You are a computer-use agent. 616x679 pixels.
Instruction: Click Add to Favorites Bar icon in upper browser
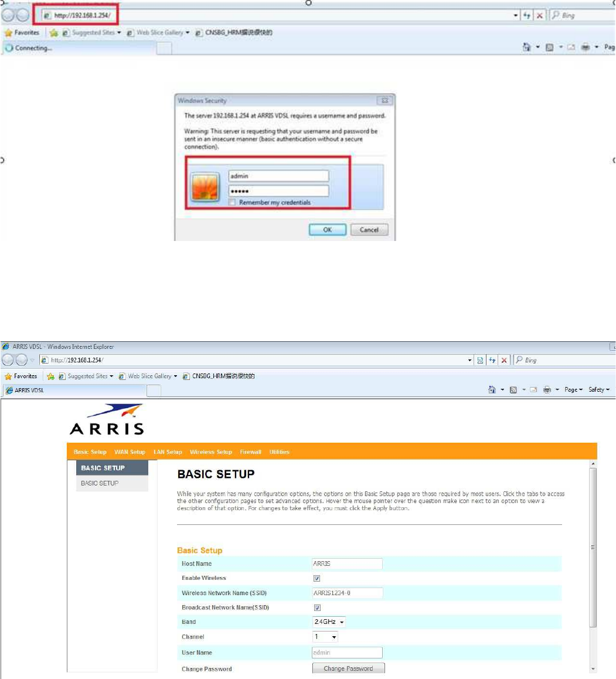point(54,32)
